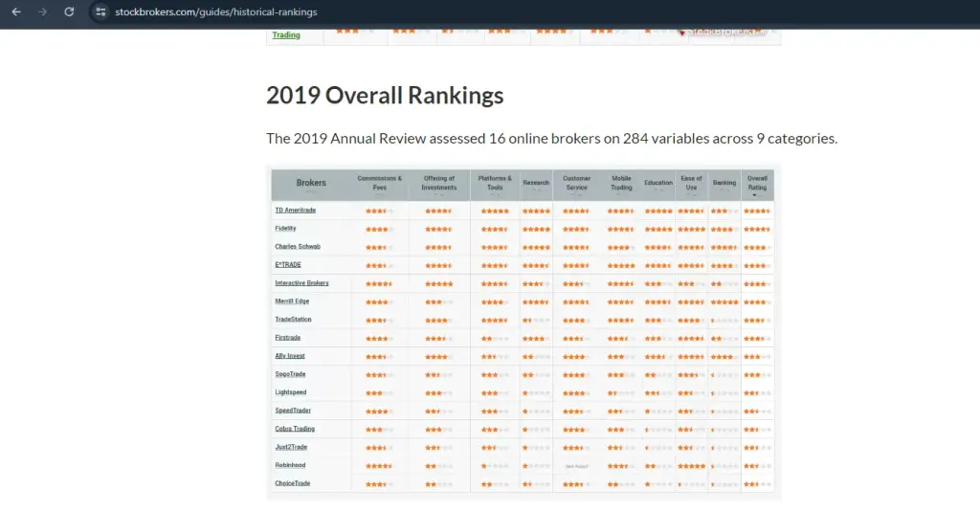Select the TradeStation row name
Viewport: 980px width, 512px height.
click(x=293, y=320)
